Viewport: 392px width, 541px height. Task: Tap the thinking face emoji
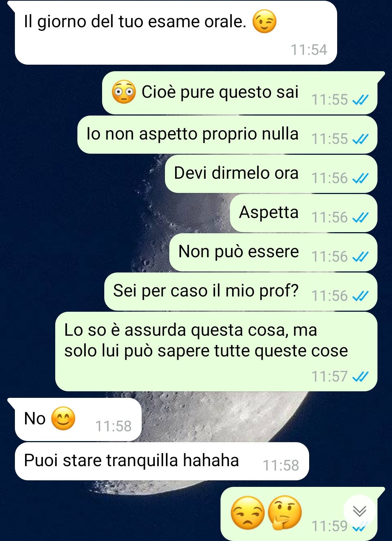(x=284, y=512)
